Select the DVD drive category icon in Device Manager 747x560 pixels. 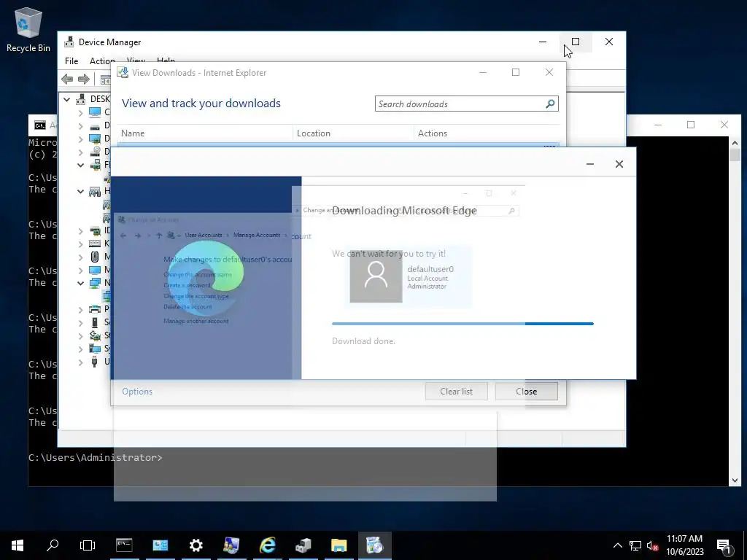pyautogui.click(x=95, y=152)
